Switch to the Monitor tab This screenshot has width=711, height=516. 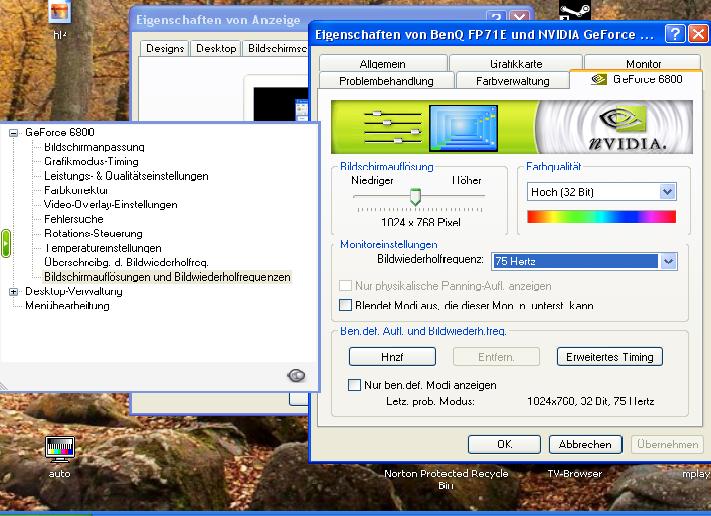(x=643, y=63)
